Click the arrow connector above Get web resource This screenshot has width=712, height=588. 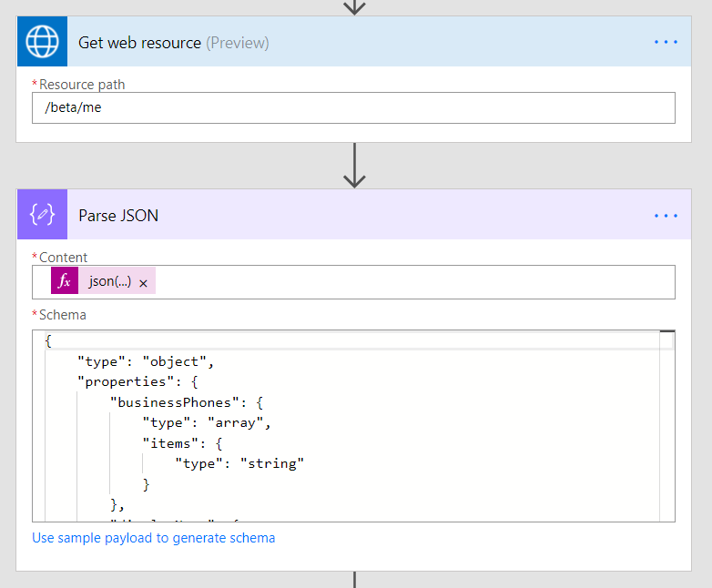click(x=354, y=6)
